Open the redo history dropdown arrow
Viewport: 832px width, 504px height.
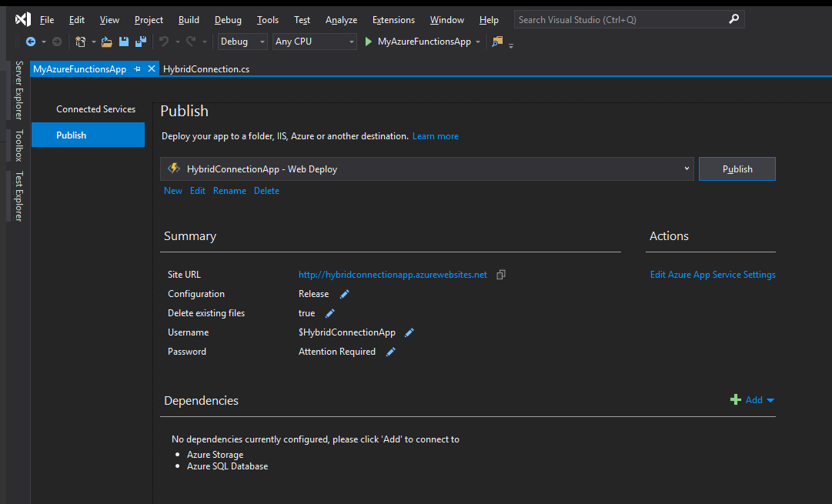click(x=204, y=42)
